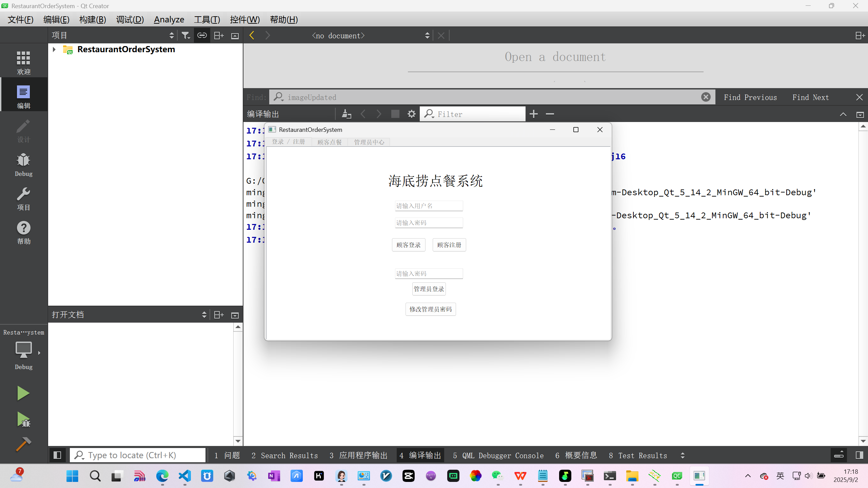Toggle progress details button in status bar
Image resolution: width=868 pixels, height=488 pixels.
(839, 455)
